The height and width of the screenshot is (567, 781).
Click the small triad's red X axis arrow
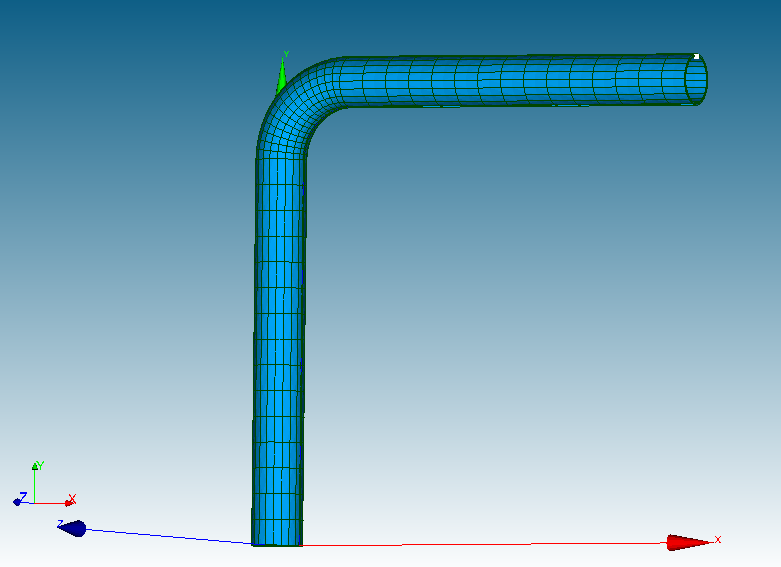pos(68,502)
